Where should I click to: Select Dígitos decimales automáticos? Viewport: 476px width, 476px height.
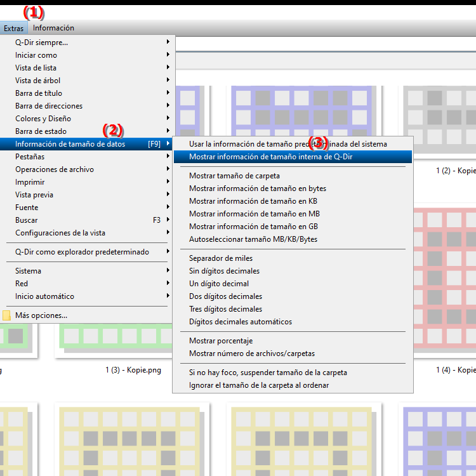[x=293, y=322]
